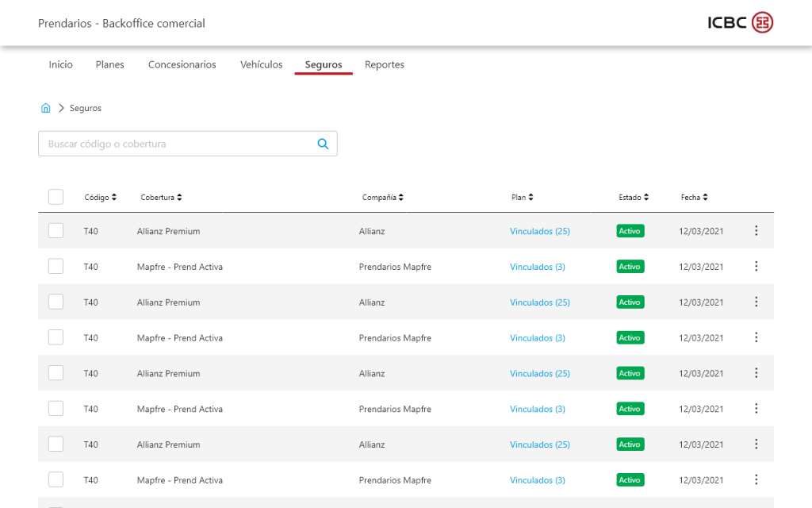Click the magnifier search icon
This screenshot has height=508, width=812.
tap(323, 144)
